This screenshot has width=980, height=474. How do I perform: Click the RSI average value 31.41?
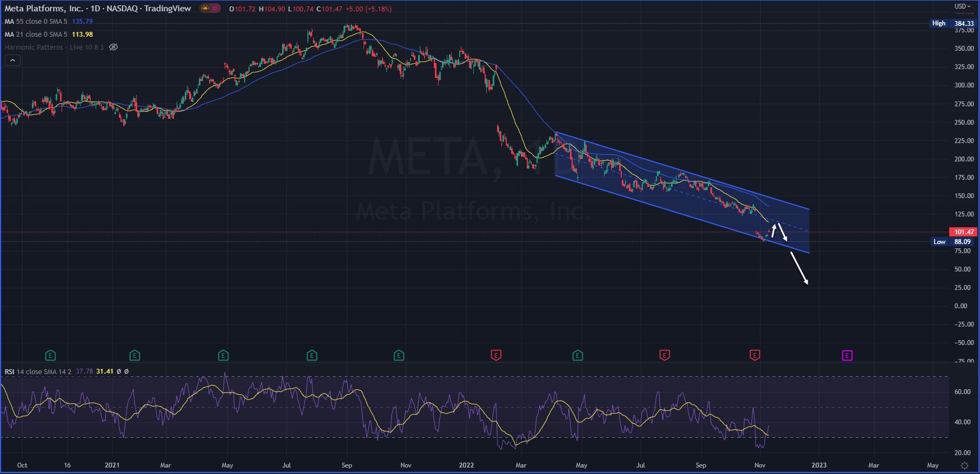click(x=105, y=371)
